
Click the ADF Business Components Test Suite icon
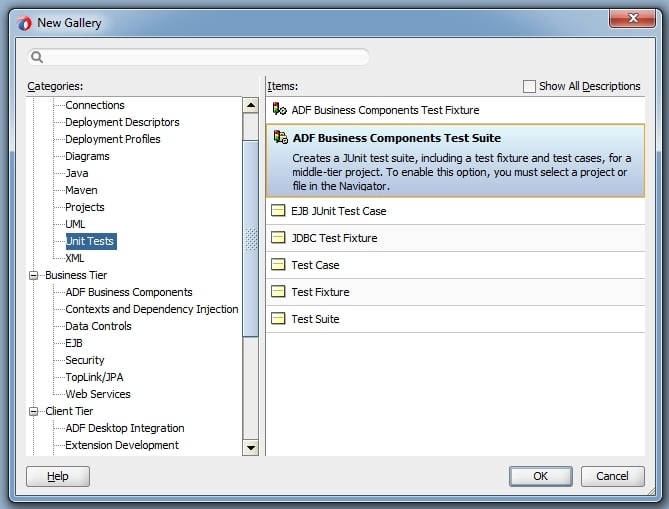[x=280, y=137]
